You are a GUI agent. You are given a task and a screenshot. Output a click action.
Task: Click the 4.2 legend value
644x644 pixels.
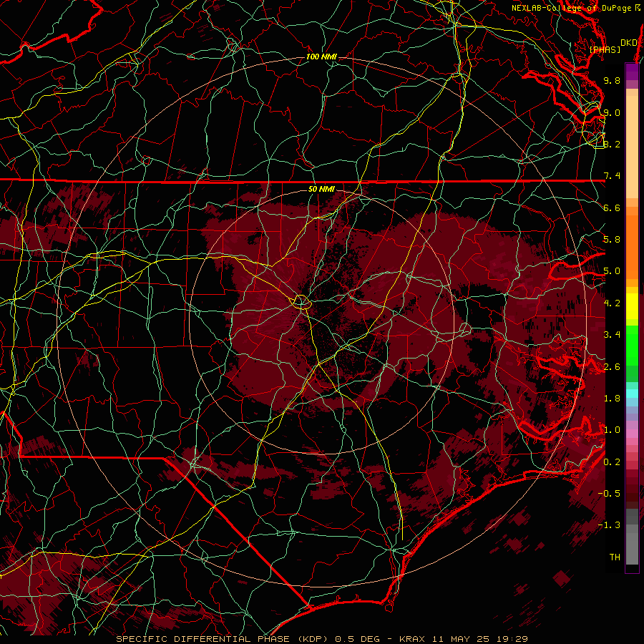click(612, 303)
